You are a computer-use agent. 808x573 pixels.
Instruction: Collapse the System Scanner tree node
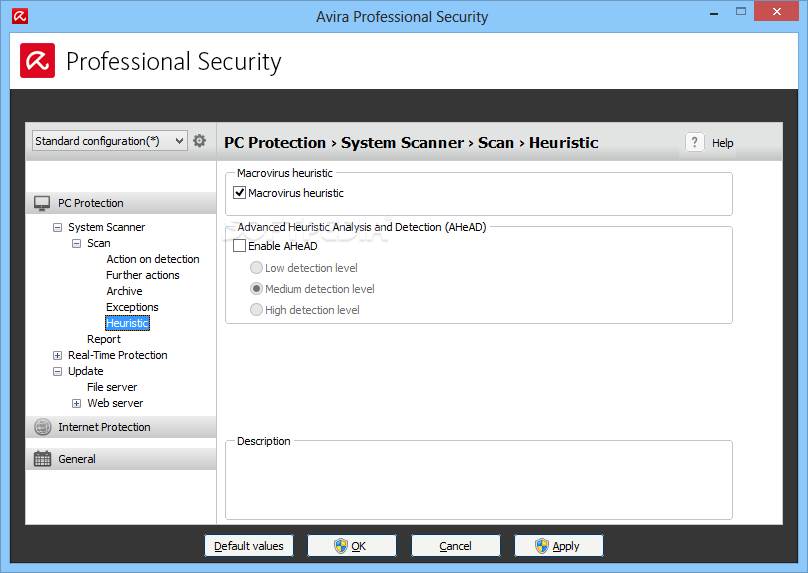click(x=58, y=227)
